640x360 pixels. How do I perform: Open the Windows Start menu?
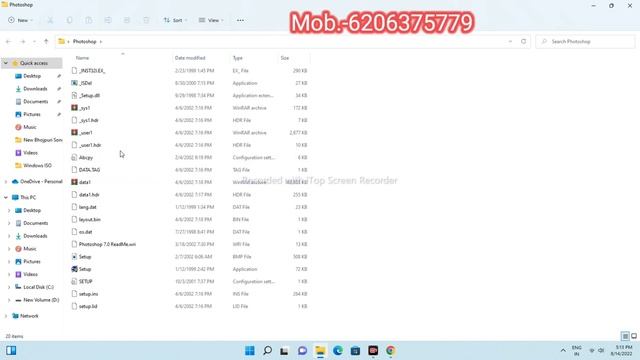[250, 351]
